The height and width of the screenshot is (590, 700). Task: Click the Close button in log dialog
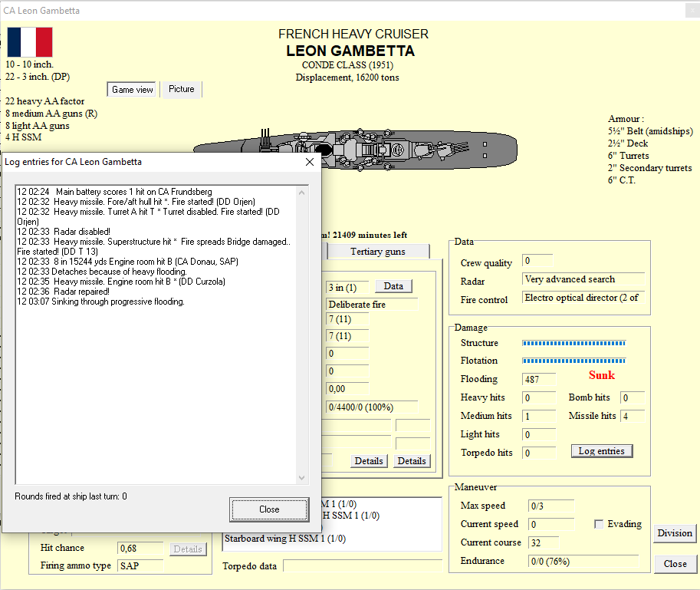tap(269, 509)
